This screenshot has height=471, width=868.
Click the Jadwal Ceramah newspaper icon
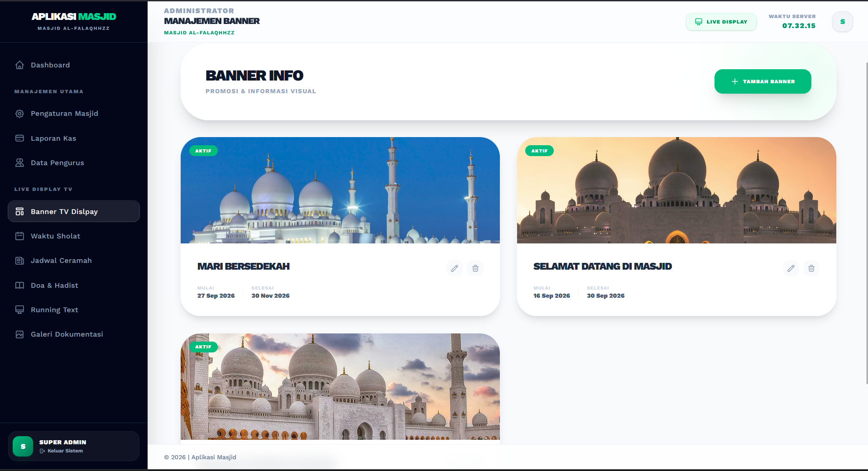[x=19, y=261]
